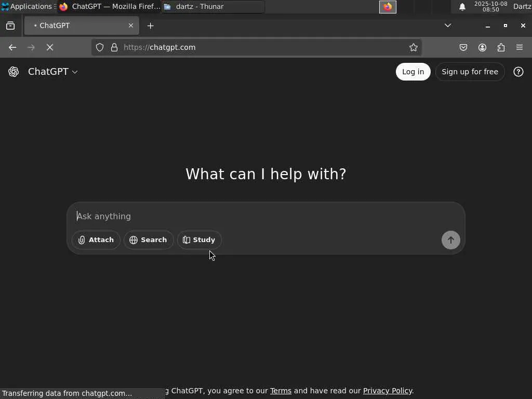This screenshot has height=399, width=532.
Task: Close the ChatGPT tab
Action: pyautogui.click(x=130, y=25)
